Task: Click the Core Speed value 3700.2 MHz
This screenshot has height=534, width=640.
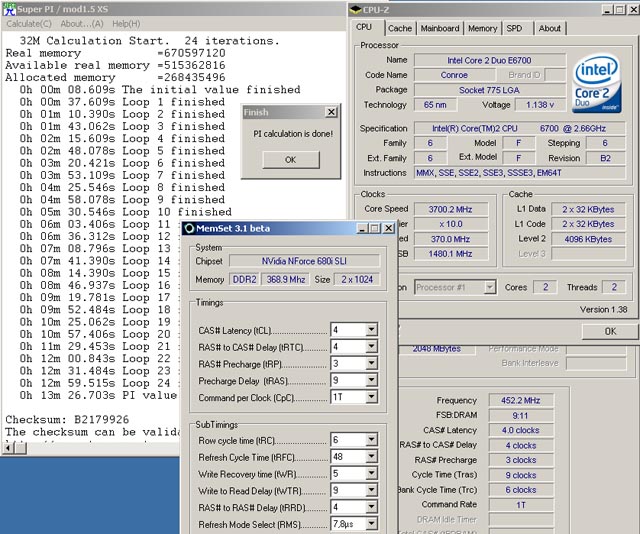Action: [451, 209]
